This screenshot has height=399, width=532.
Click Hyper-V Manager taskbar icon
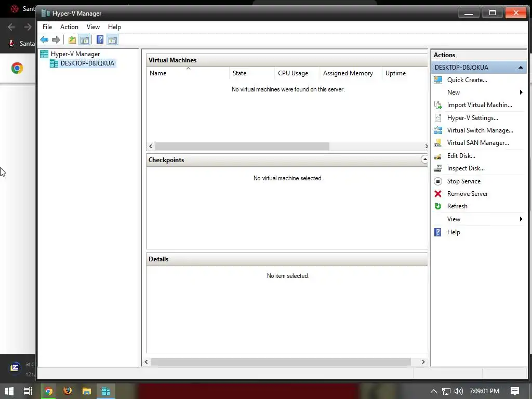106,391
